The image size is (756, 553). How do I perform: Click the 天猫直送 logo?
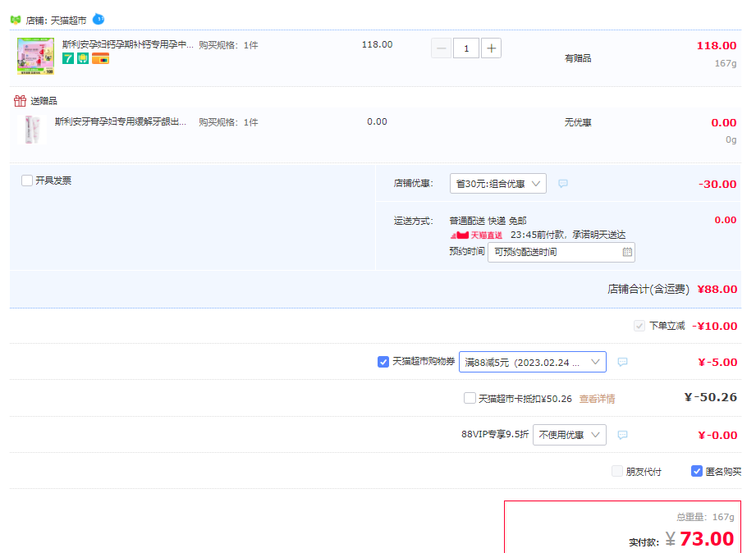coord(476,235)
